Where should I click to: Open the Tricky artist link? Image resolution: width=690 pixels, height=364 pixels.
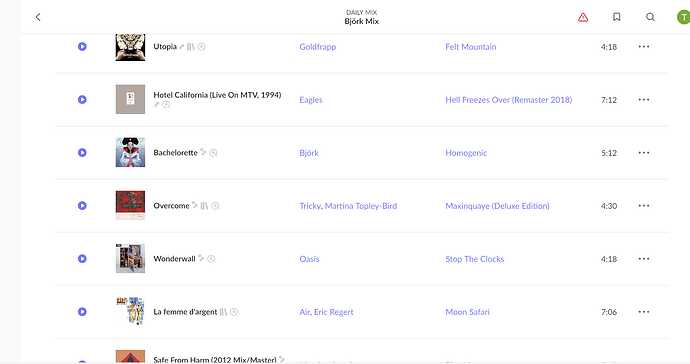click(310, 206)
